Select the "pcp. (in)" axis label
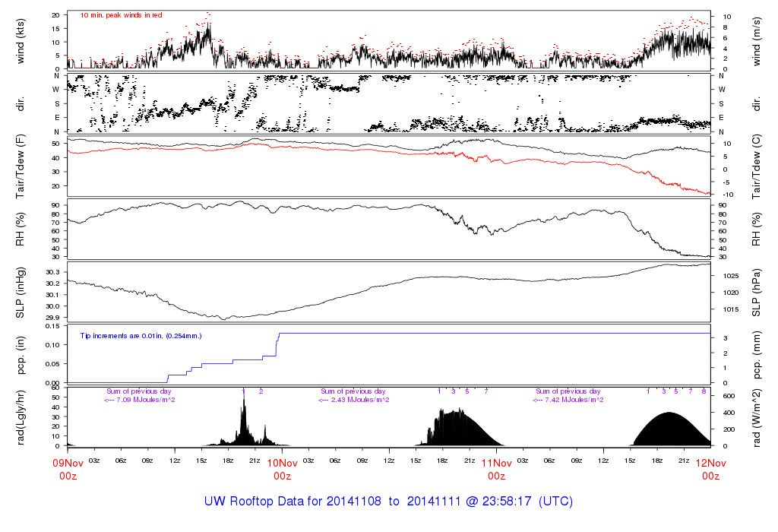Viewport: 778px width, 532px height. (x=22, y=354)
